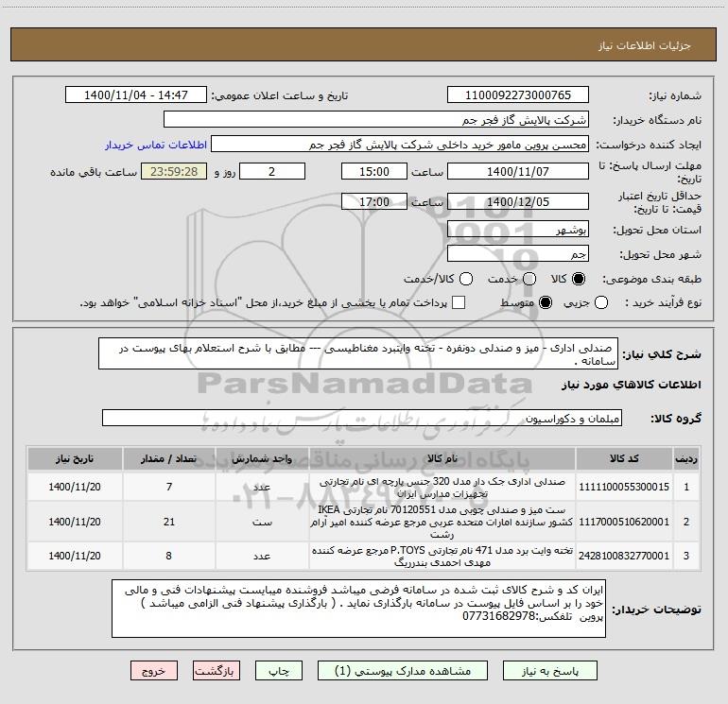Click the پاسخ به نیاز button
Image resolution: width=728 pixels, height=704 pixels.
click(x=550, y=671)
